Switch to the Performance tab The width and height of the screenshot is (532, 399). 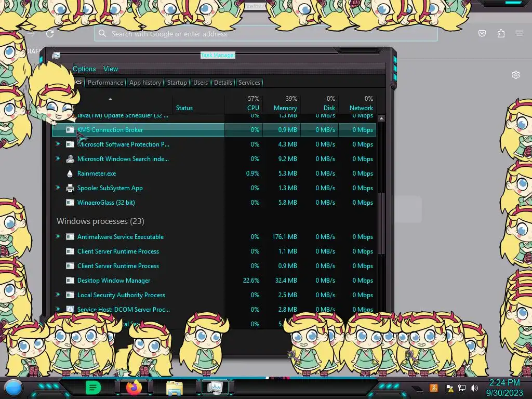pyautogui.click(x=105, y=83)
